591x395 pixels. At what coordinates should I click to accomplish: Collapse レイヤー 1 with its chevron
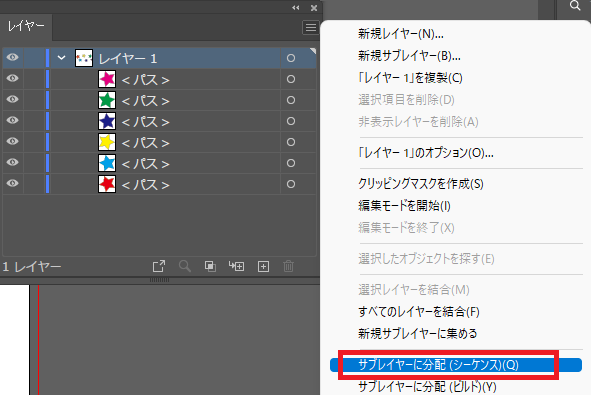pos(61,58)
